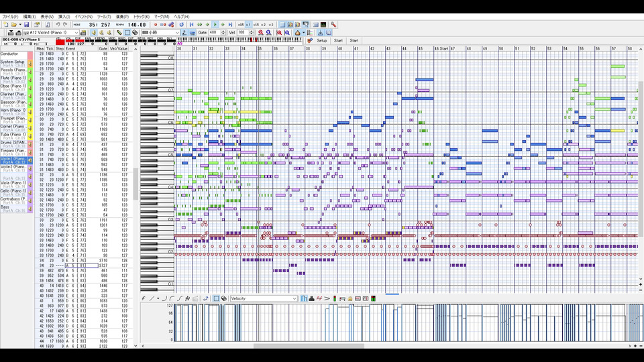Rewind to the beginning of the song
The width and height of the screenshot is (644, 362).
click(191, 25)
